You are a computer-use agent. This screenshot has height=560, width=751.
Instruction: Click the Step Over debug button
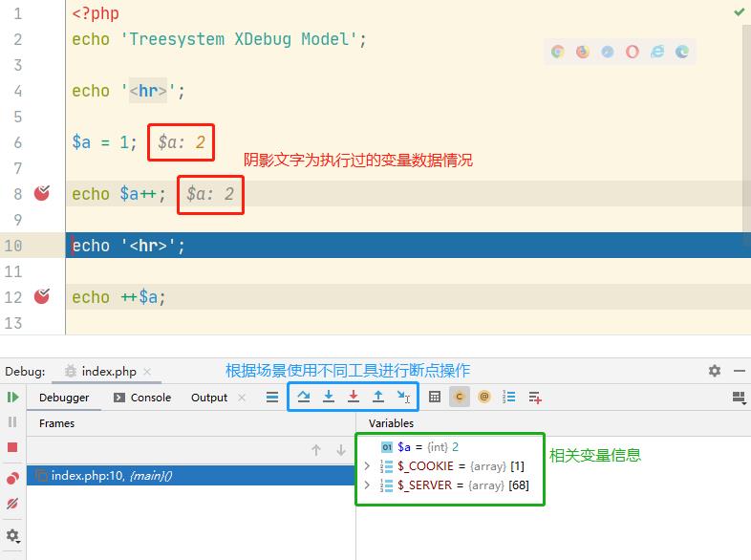[x=304, y=397]
